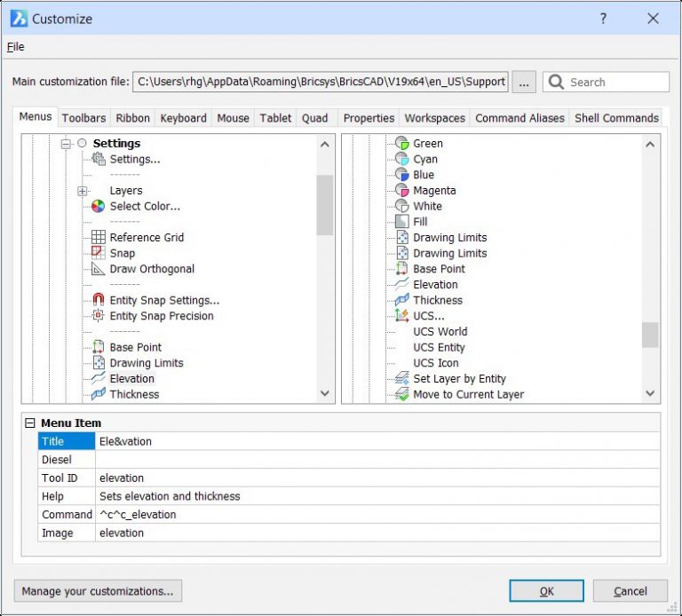Click the Base Point icon in left tree
682x616 pixels.
[99, 347]
